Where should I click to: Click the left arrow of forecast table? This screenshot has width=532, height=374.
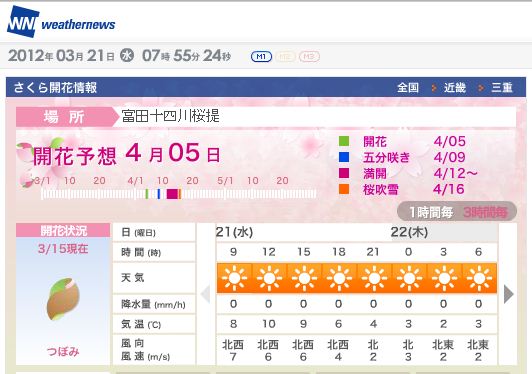point(206,294)
